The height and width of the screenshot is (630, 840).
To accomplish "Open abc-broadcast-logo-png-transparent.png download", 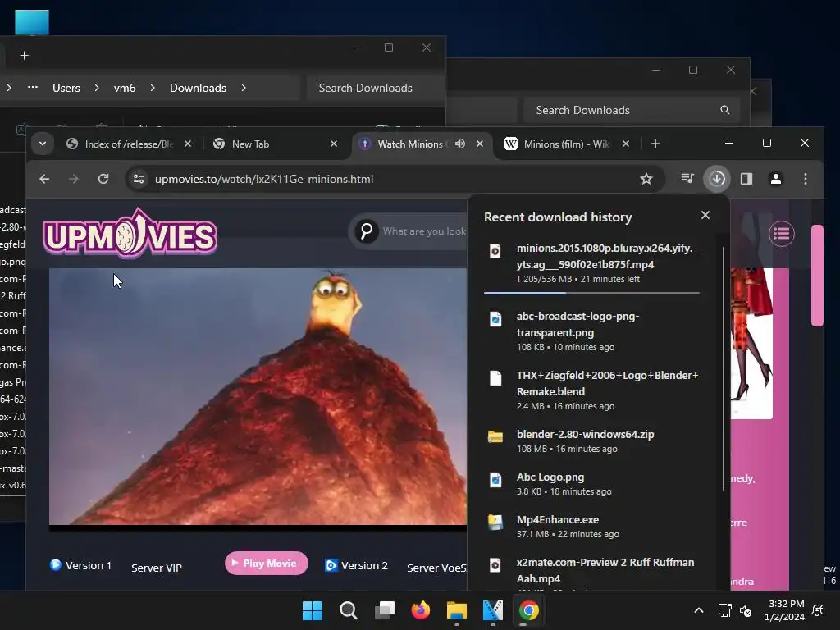I will tap(592, 331).
